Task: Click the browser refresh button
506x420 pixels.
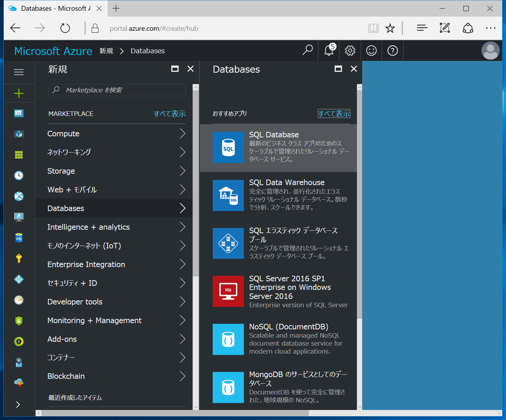Action: click(x=65, y=28)
